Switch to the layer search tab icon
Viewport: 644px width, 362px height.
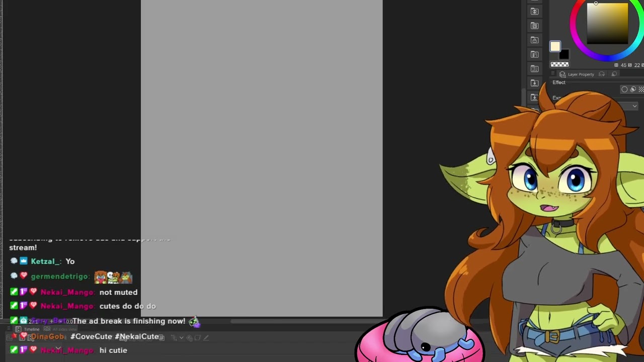pos(602,74)
